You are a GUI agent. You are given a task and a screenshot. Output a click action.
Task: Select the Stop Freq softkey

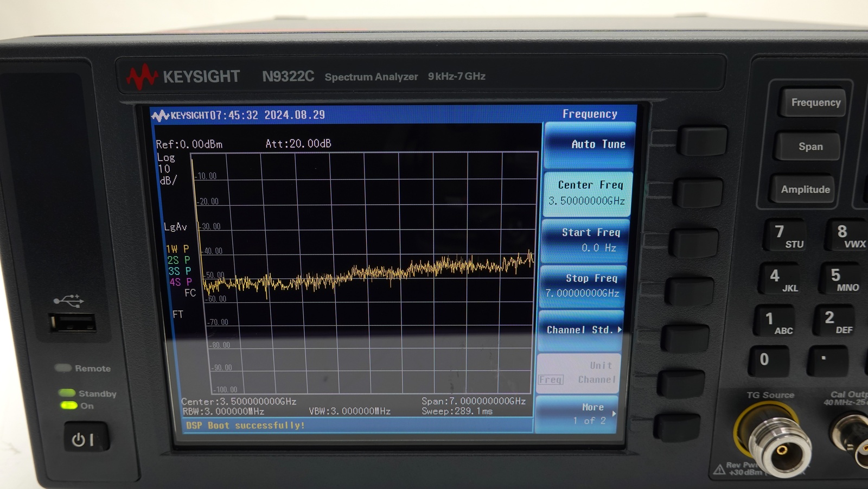pos(583,286)
